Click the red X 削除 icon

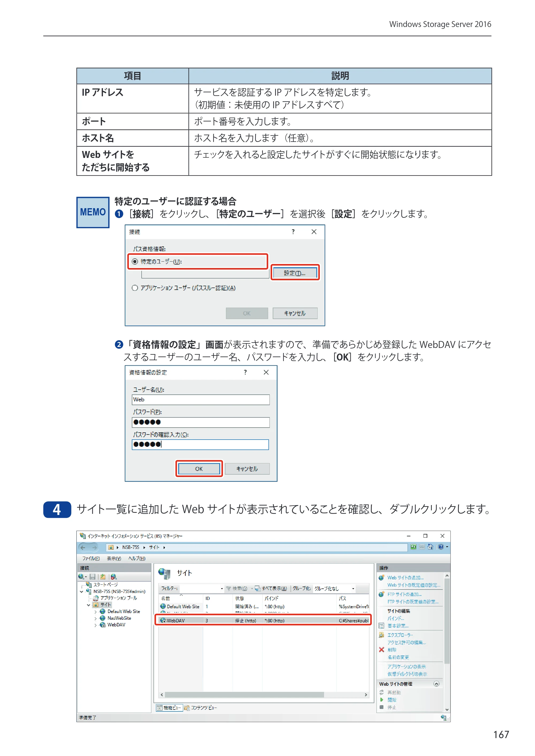382,650
